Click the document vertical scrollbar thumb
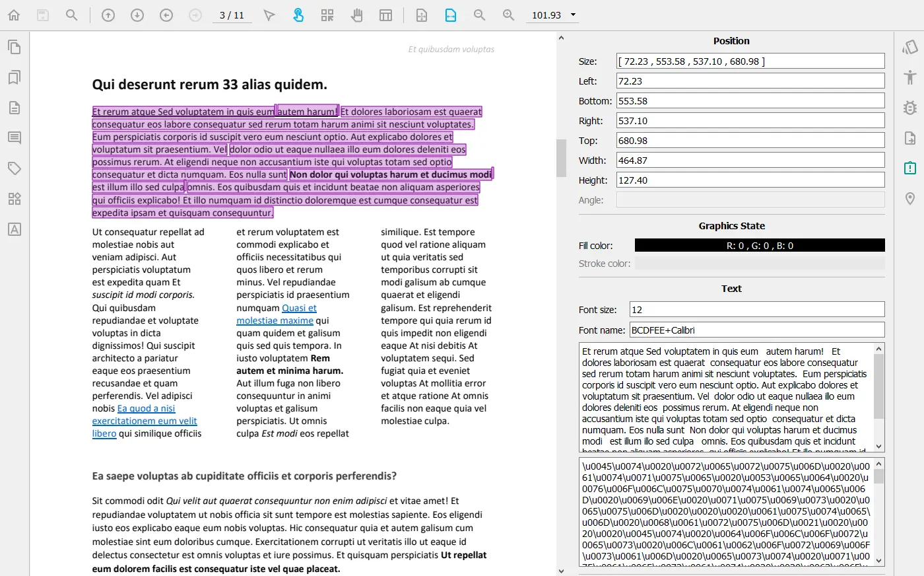Viewport: 924px width, 576px height. [561, 158]
